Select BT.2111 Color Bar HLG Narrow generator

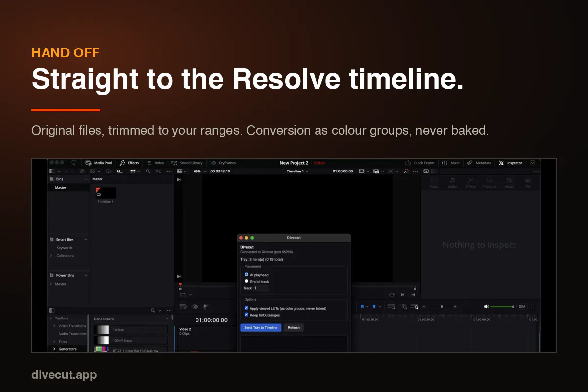130,350
